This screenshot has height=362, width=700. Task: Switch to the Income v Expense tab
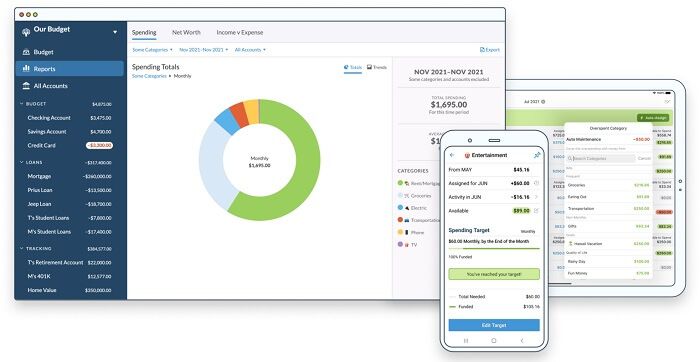(240, 33)
